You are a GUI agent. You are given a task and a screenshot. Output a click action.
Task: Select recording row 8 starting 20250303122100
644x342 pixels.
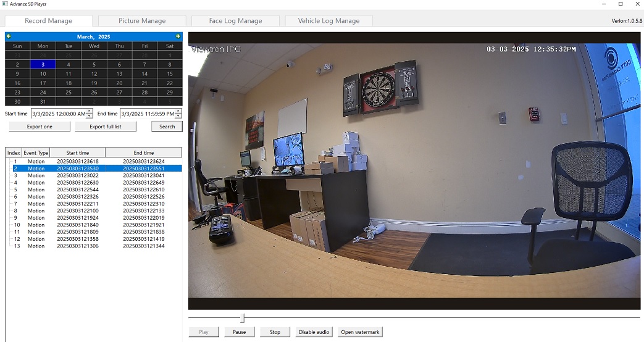(x=94, y=211)
